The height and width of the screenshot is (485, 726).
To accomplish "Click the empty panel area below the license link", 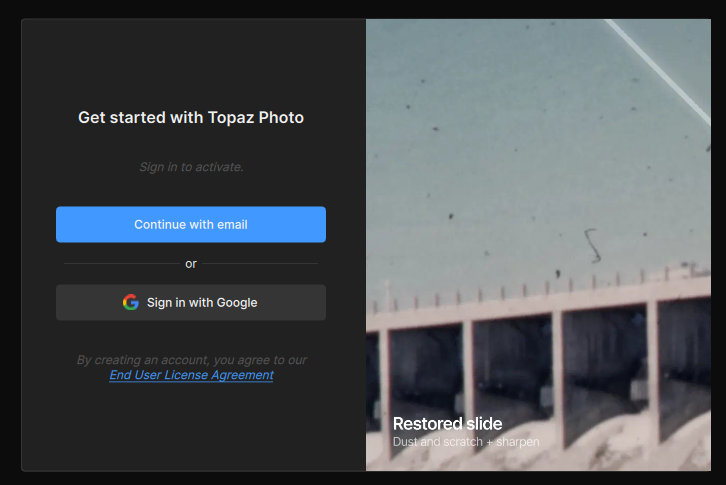I will tap(191, 425).
